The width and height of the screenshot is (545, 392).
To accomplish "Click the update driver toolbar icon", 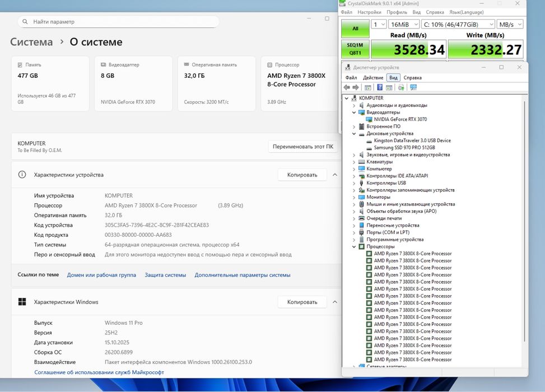I will 401,87.
